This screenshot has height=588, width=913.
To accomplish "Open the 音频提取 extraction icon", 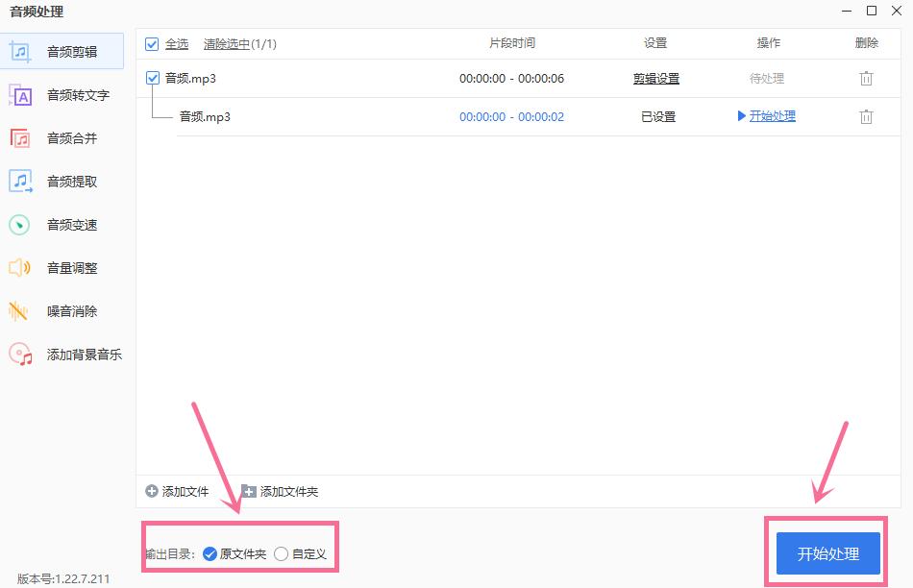I will coord(20,182).
